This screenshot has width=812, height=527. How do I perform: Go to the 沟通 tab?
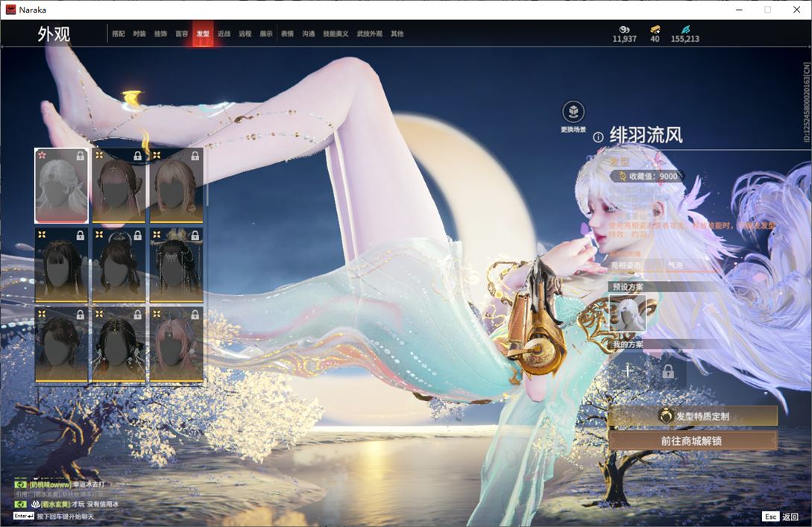309,34
